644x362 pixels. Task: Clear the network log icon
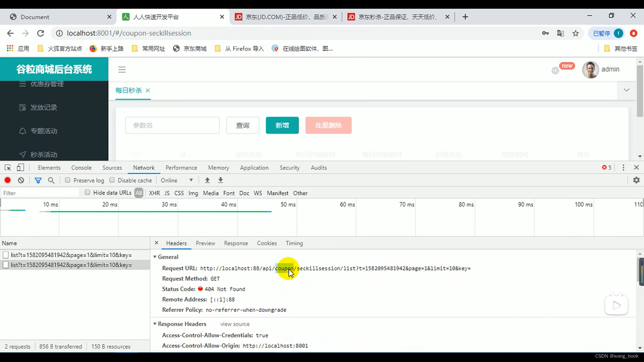(21, 180)
